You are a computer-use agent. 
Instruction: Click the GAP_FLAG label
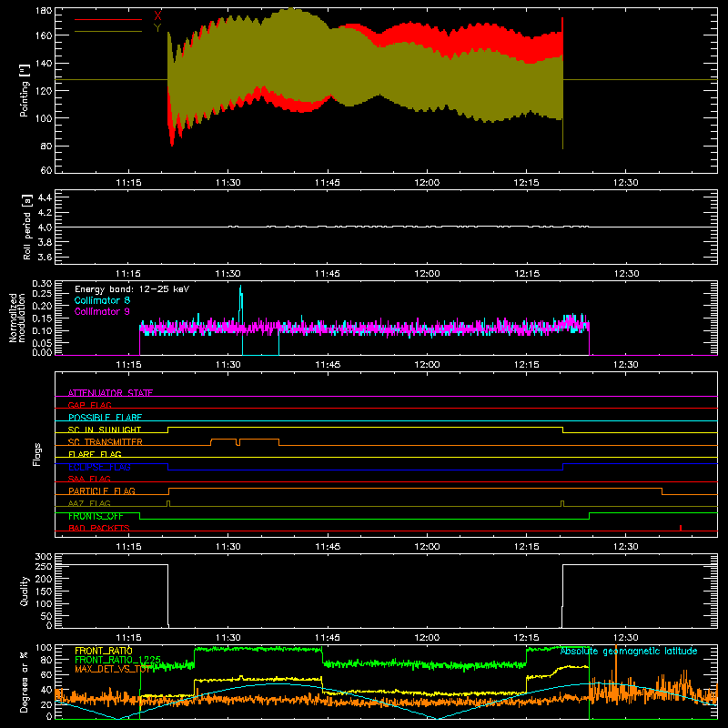tap(89, 405)
